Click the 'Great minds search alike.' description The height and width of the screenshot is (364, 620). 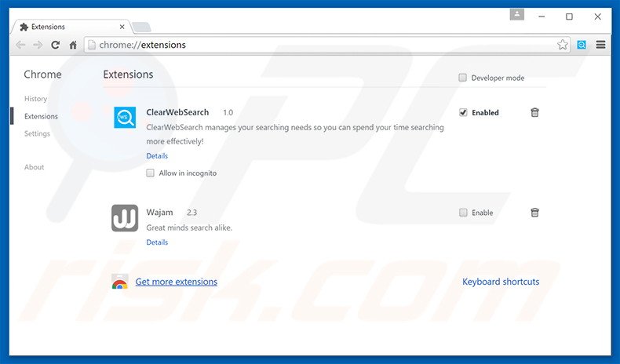[x=189, y=227]
